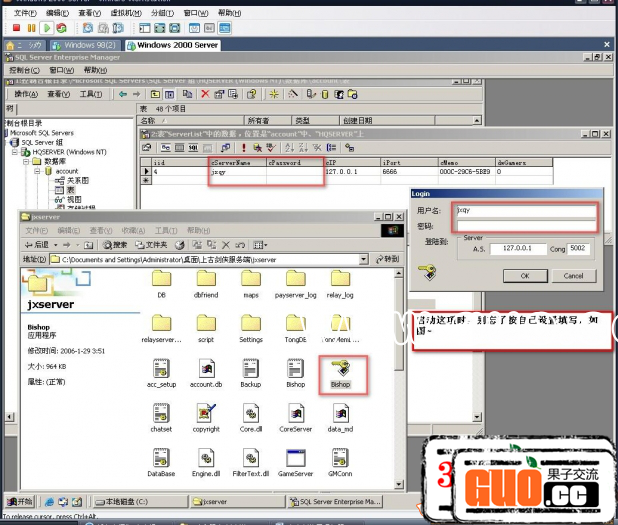This screenshot has height=525, width=618.
Task: Select the SQL Server Enterprise Manager taskbar button
Action: coord(335,501)
